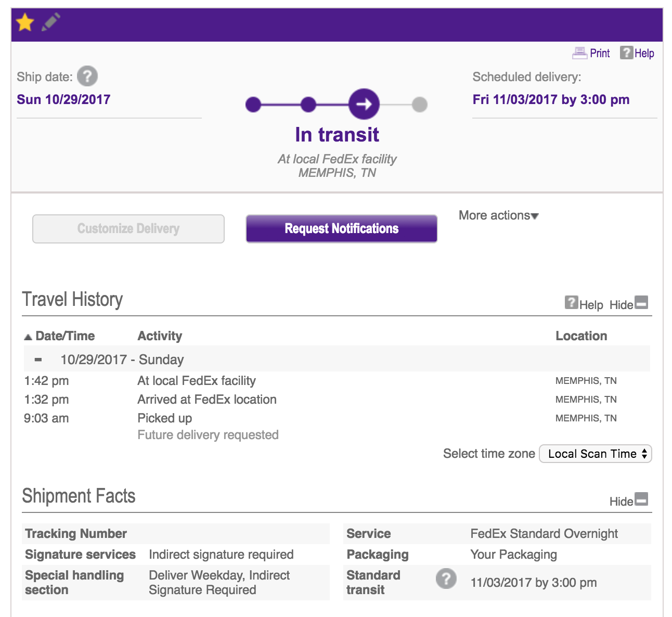
Task: Click the Travel History Help icon
Action: click(x=571, y=302)
